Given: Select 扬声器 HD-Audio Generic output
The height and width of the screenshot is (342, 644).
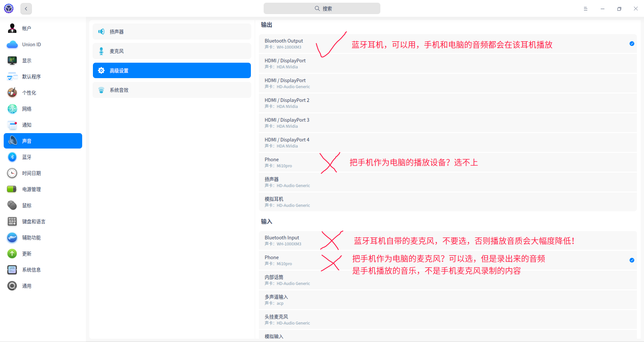Looking at the screenshot, I should (448, 182).
